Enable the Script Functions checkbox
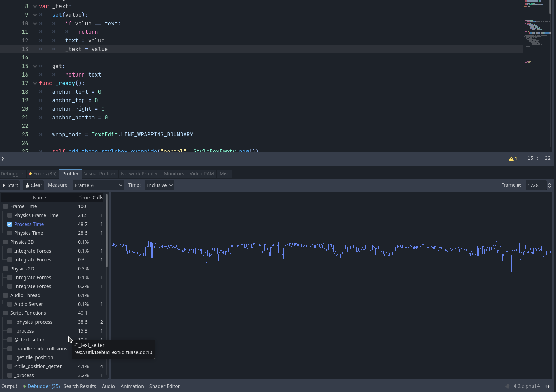556x392 pixels. click(x=5, y=313)
